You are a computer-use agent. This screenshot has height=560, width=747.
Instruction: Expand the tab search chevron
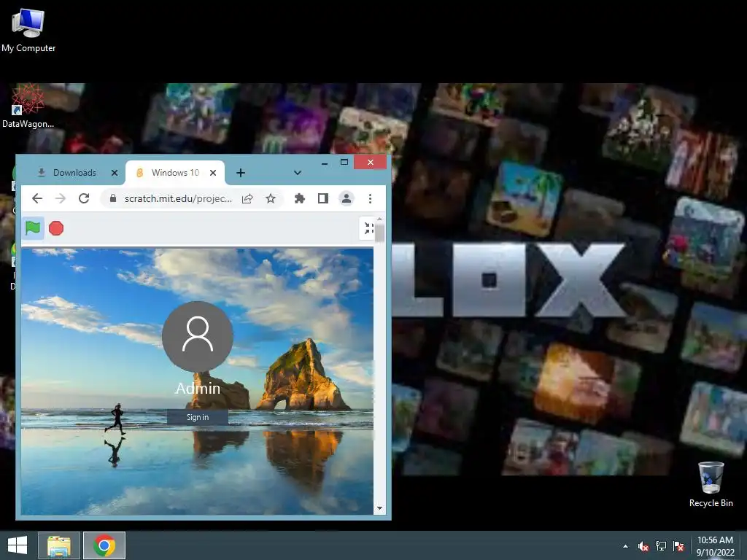(x=298, y=173)
